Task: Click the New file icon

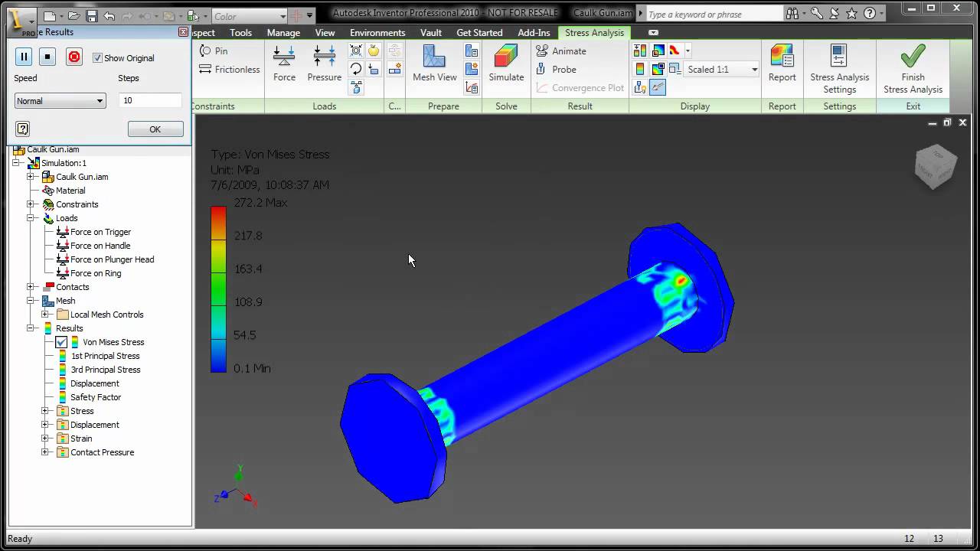Action: pos(50,16)
